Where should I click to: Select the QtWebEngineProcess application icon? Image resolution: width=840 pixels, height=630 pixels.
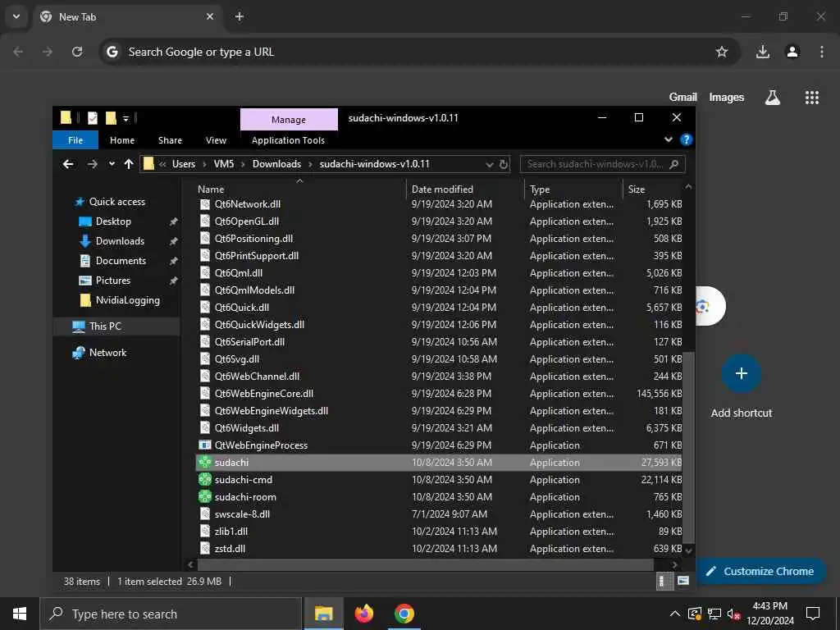[204, 445]
